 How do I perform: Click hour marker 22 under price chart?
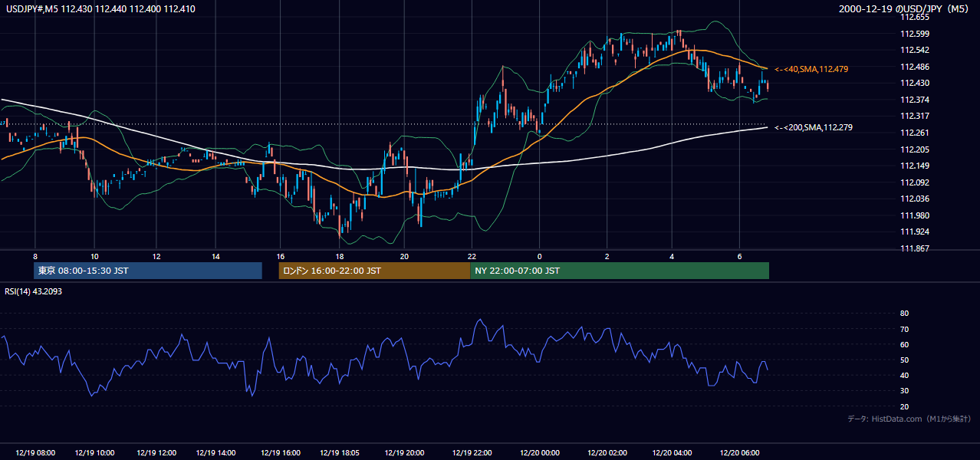click(x=472, y=256)
